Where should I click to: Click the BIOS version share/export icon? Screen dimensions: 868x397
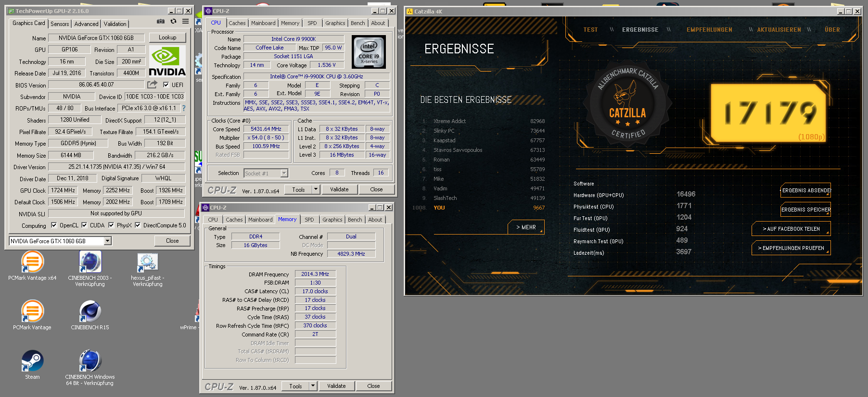[152, 85]
